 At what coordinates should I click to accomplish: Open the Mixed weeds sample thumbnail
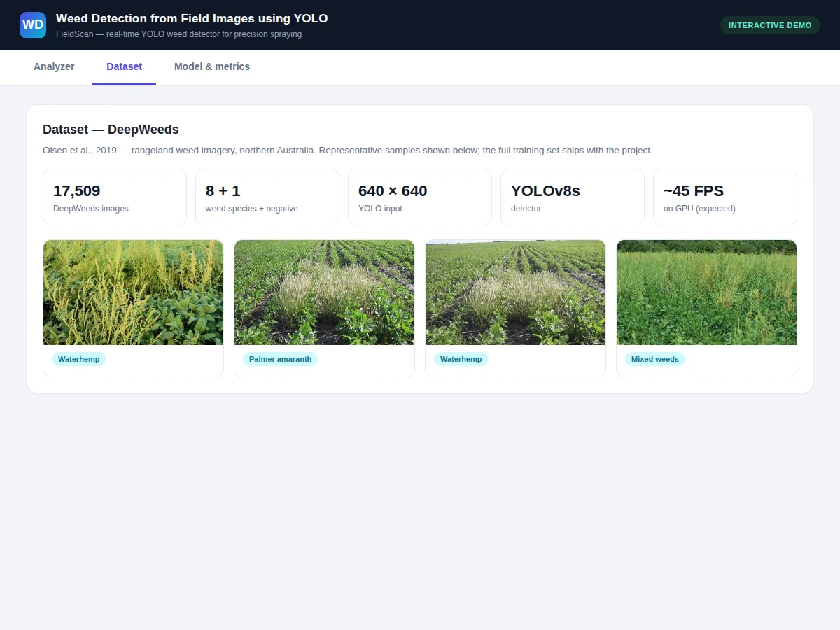pyautogui.click(x=706, y=293)
